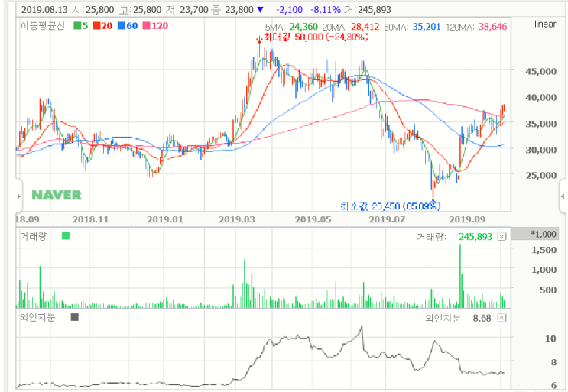Click the 40,000 price axis label

click(540, 98)
